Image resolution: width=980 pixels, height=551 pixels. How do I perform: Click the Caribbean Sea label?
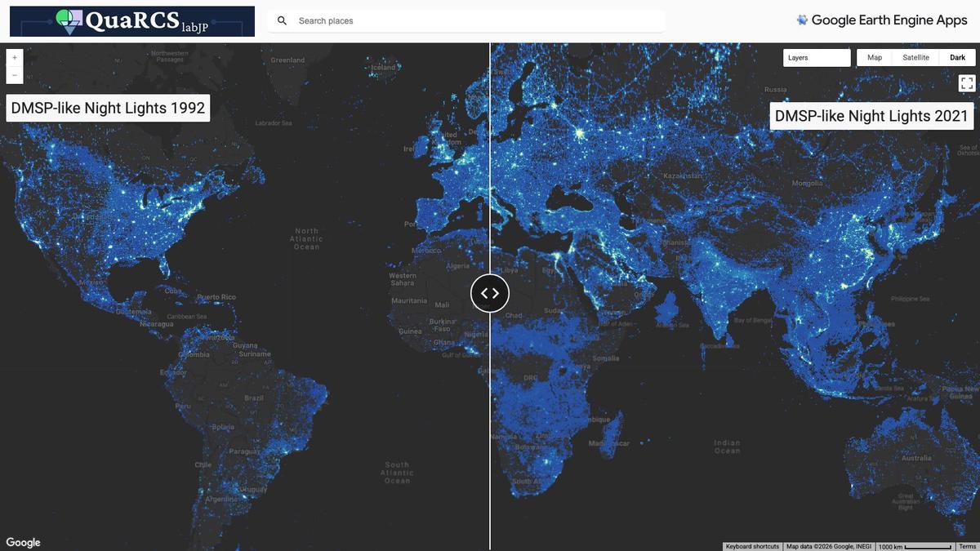[x=187, y=317]
